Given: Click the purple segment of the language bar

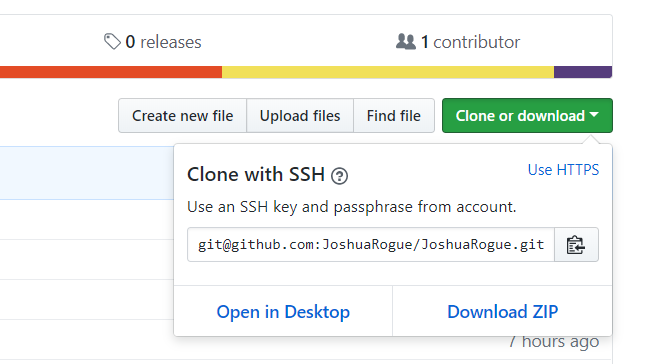Looking at the screenshot, I should click(x=583, y=72).
